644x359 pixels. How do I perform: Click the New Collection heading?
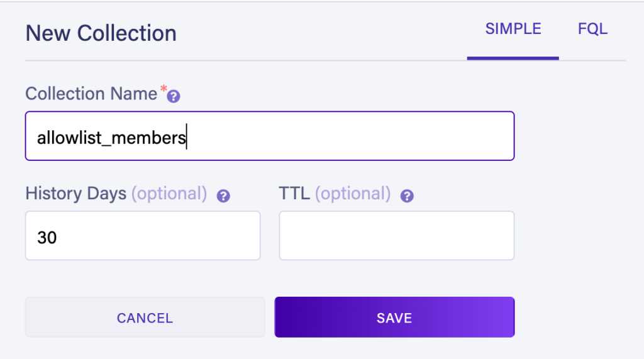101,33
